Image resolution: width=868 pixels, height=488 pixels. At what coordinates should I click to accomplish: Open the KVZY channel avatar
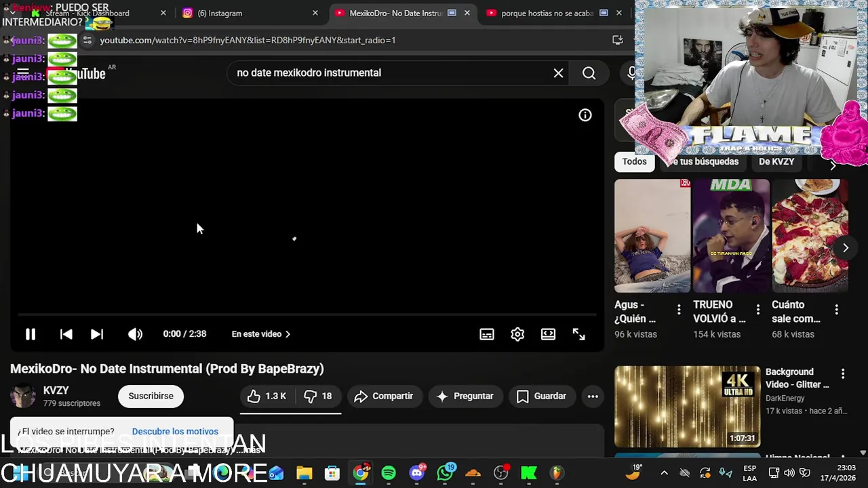pos(22,396)
